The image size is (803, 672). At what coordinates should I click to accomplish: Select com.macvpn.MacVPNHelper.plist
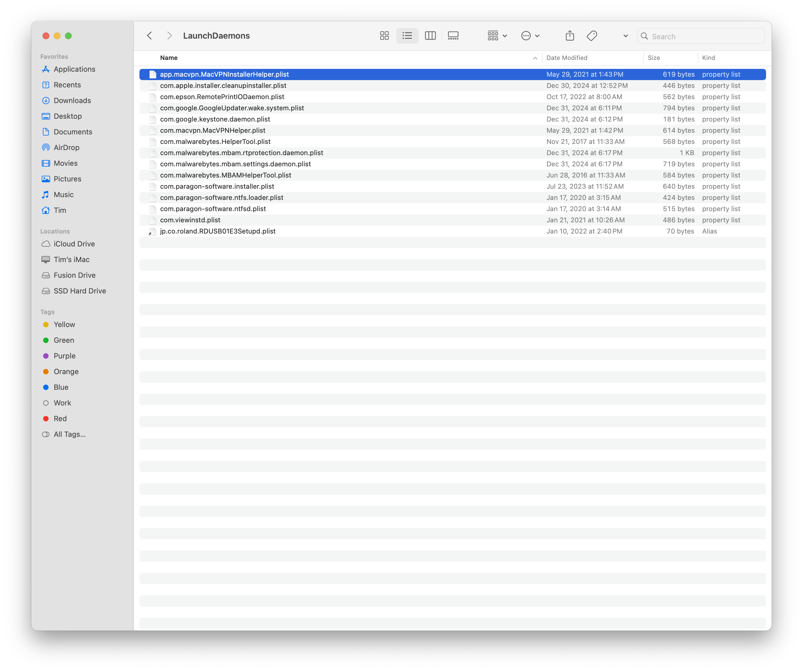click(213, 130)
